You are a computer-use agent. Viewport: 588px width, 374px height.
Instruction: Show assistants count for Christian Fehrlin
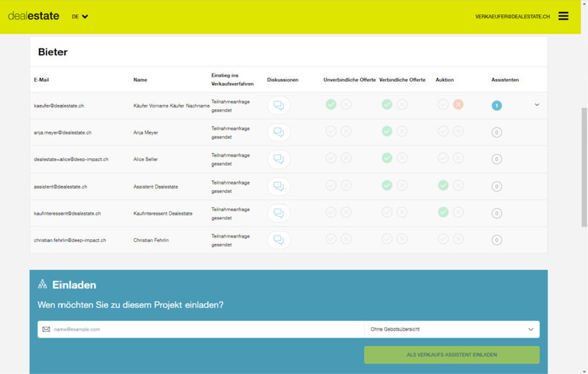[x=497, y=240]
